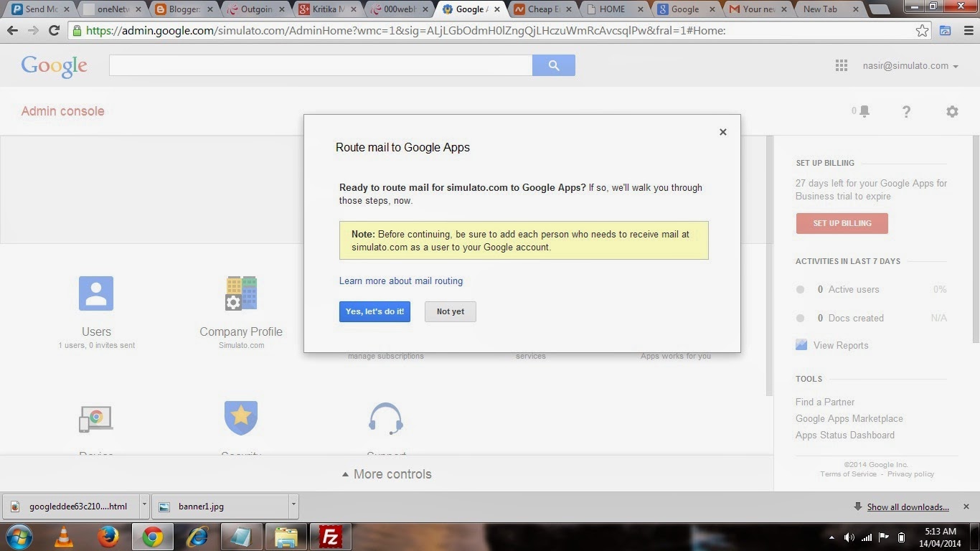Launch Firefox from the taskbar
This screenshot has width=980, height=551.
point(108,537)
